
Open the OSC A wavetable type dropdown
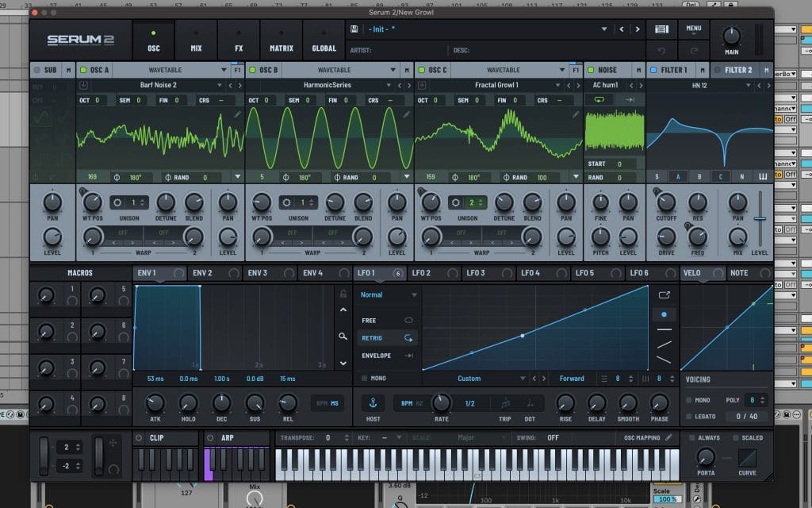tap(224, 70)
